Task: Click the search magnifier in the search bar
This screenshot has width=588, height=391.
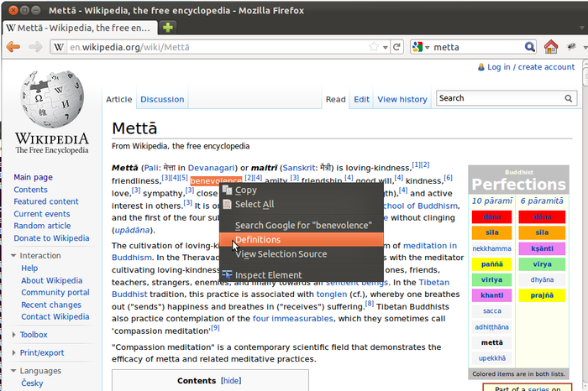Action: click(x=529, y=47)
